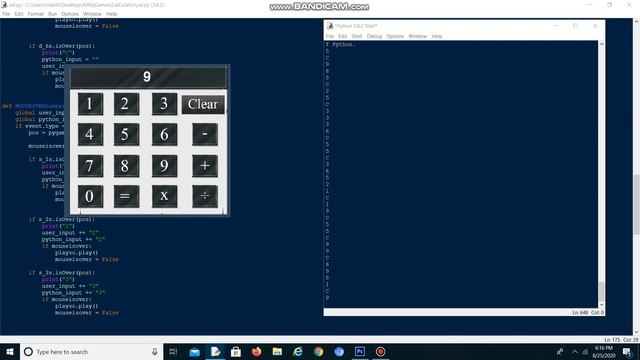Show hidden system tray icons
640x360 pixels.
575,352
